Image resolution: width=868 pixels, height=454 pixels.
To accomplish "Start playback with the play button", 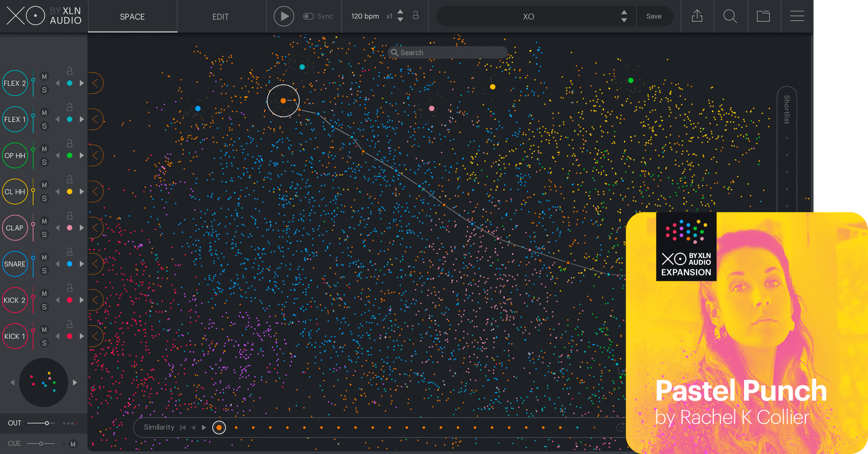I will 284,16.
